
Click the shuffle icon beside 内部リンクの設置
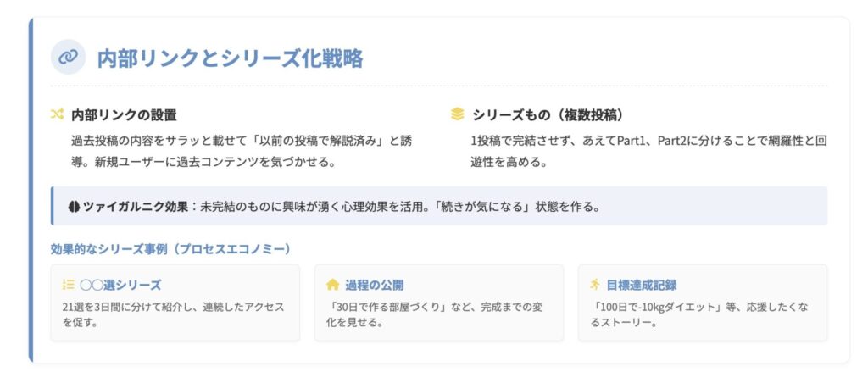(x=58, y=114)
